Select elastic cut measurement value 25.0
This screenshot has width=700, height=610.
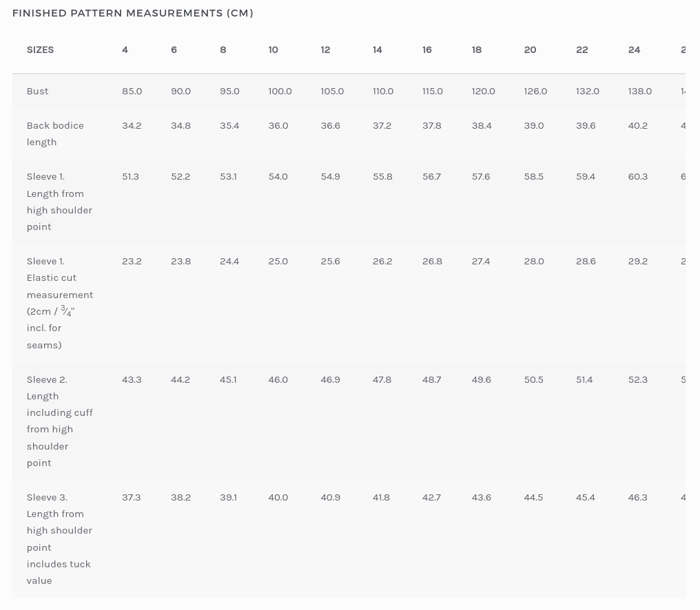tap(278, 261)
